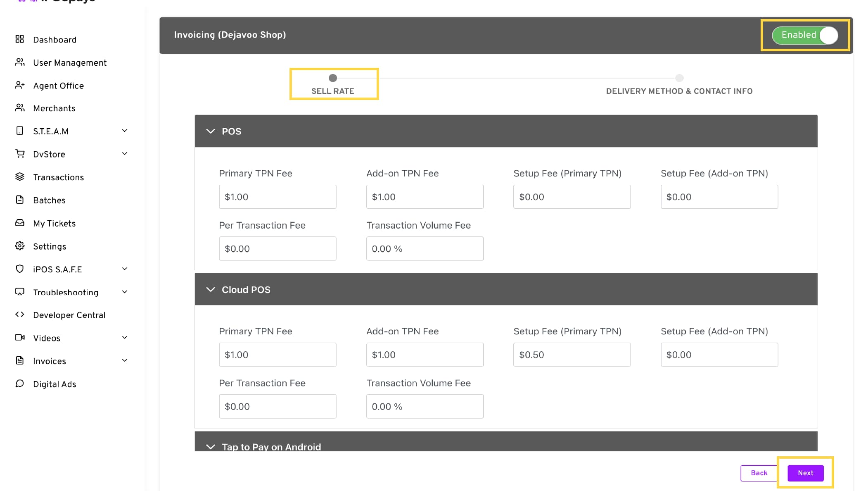The image size is (868, 491).
Task: Click the Back button
Action: pos(759,473)
